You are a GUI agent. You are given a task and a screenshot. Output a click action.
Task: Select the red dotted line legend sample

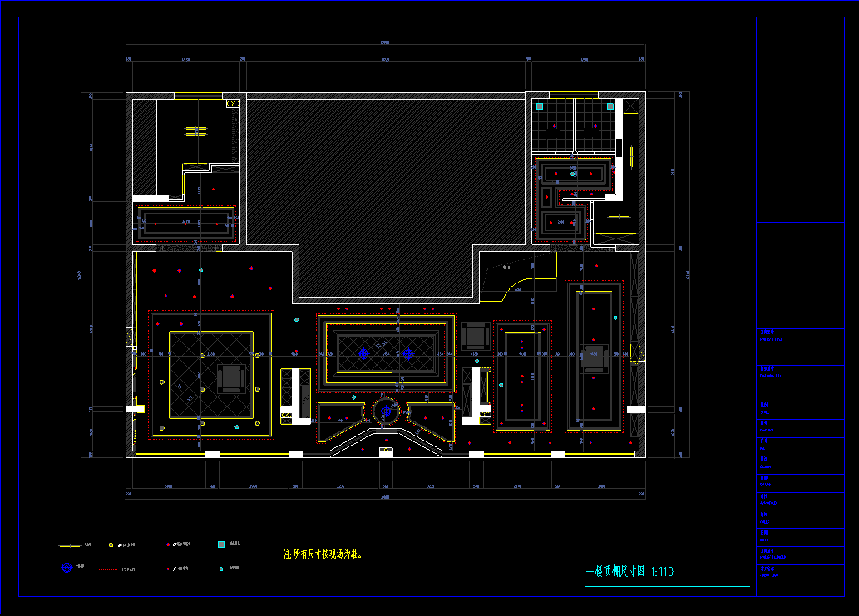pos(107,569)
